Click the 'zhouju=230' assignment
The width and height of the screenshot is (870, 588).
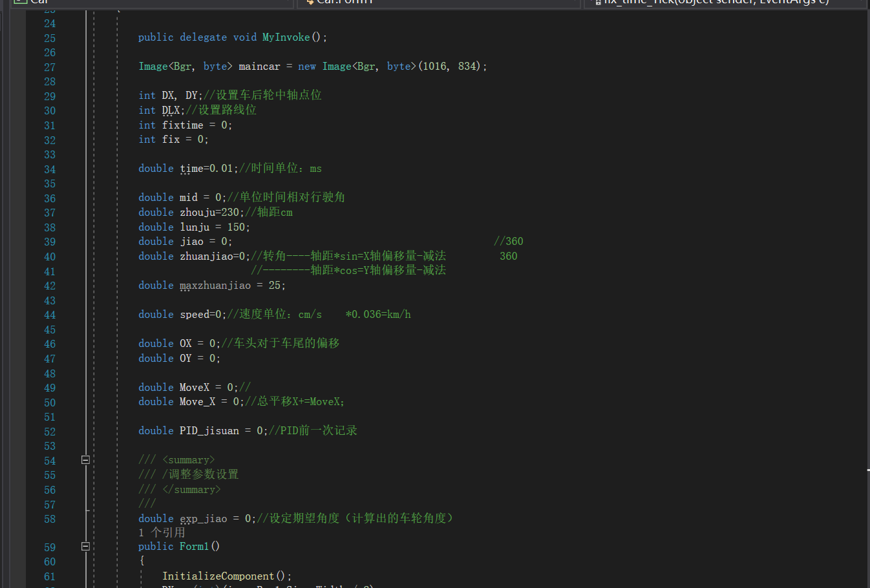(x=209, y=213)
